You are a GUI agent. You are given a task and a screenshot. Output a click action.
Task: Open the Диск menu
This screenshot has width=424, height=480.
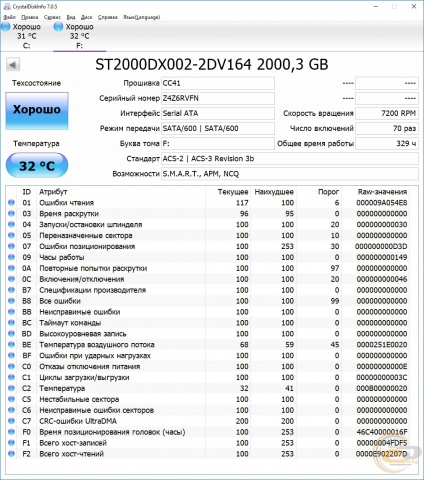coord(87,17)
